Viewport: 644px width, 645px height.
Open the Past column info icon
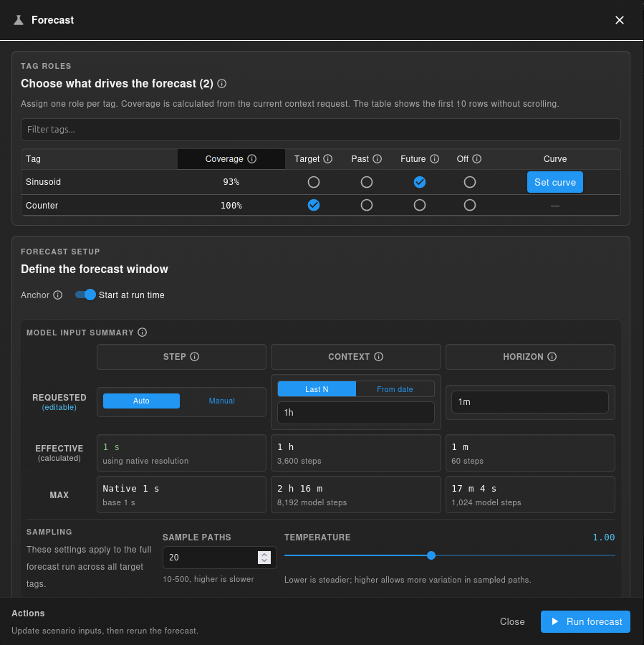(377, 159)
